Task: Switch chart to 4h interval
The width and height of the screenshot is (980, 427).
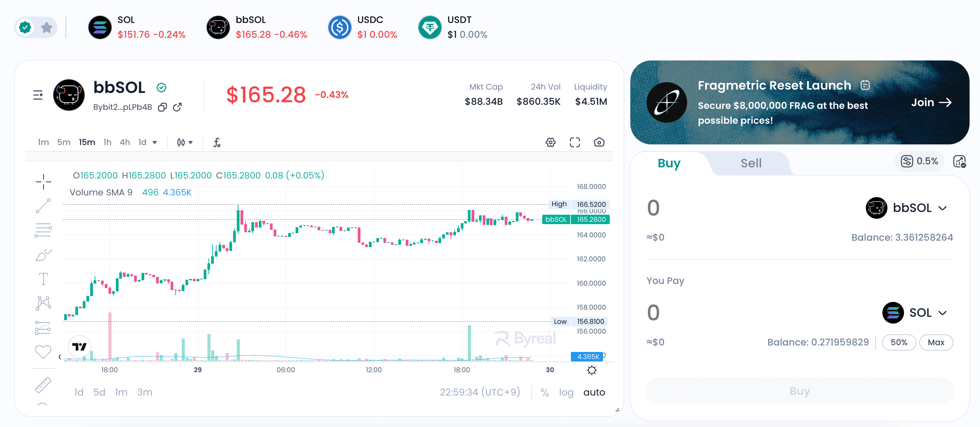Action: (x=125, y=142)
